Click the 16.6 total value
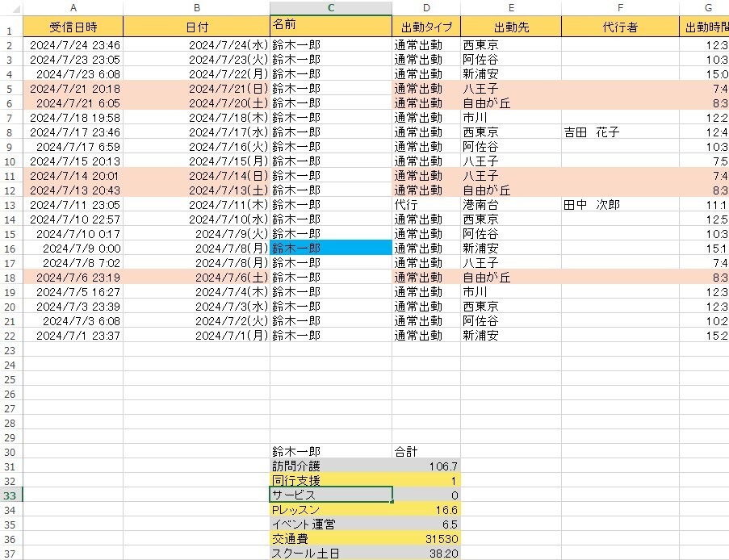729x560 pixels. pyautogui.click(x=426, y=510)
